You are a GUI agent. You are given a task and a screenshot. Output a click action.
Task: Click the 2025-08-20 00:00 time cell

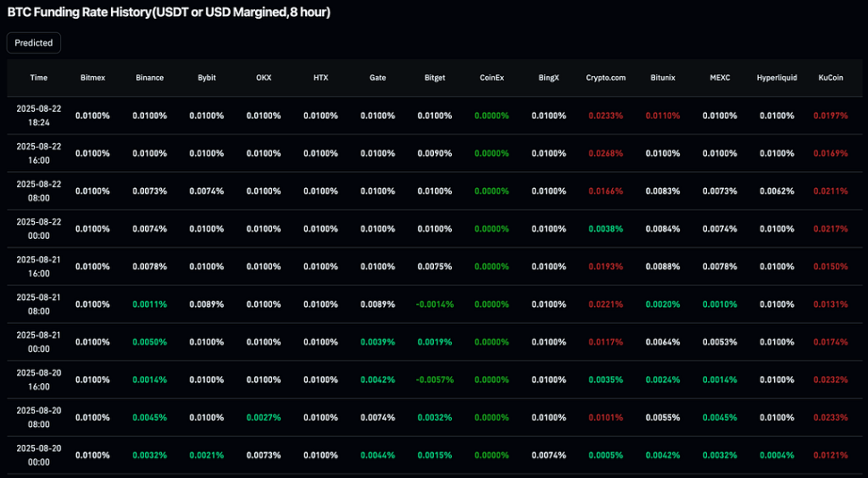pyautogui.click(x=39, y=455)
